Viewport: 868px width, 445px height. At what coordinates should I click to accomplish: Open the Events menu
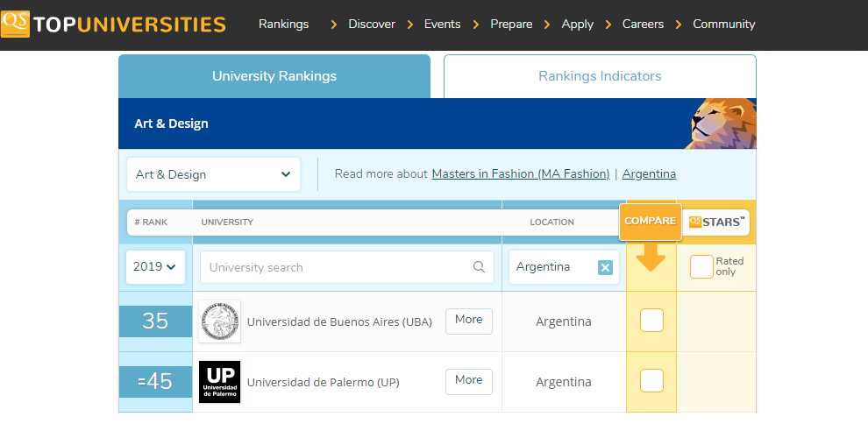(442, 25)
